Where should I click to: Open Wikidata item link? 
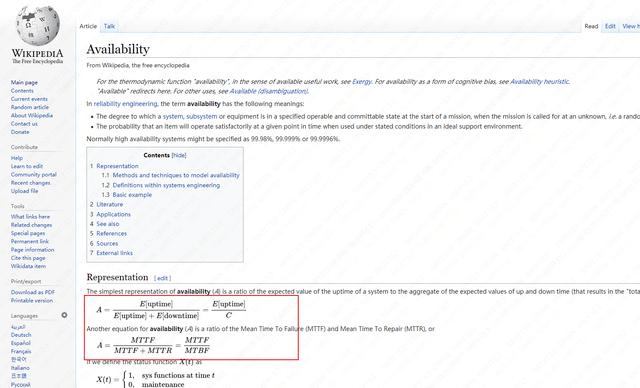click(28, 266)
